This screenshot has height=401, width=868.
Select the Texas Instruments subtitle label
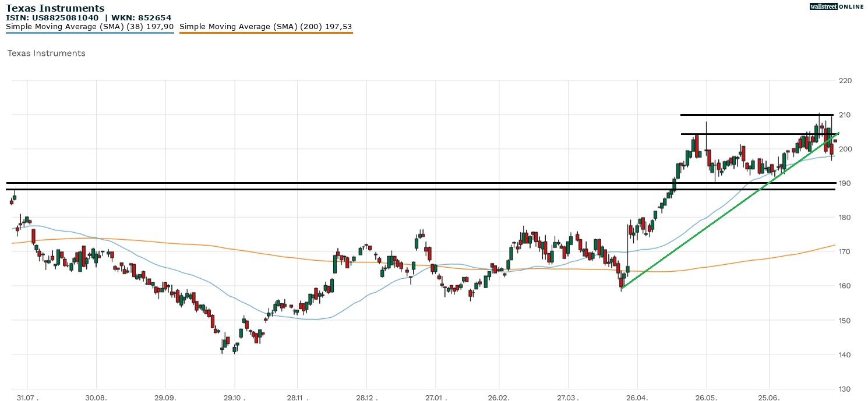pos(45,54)
